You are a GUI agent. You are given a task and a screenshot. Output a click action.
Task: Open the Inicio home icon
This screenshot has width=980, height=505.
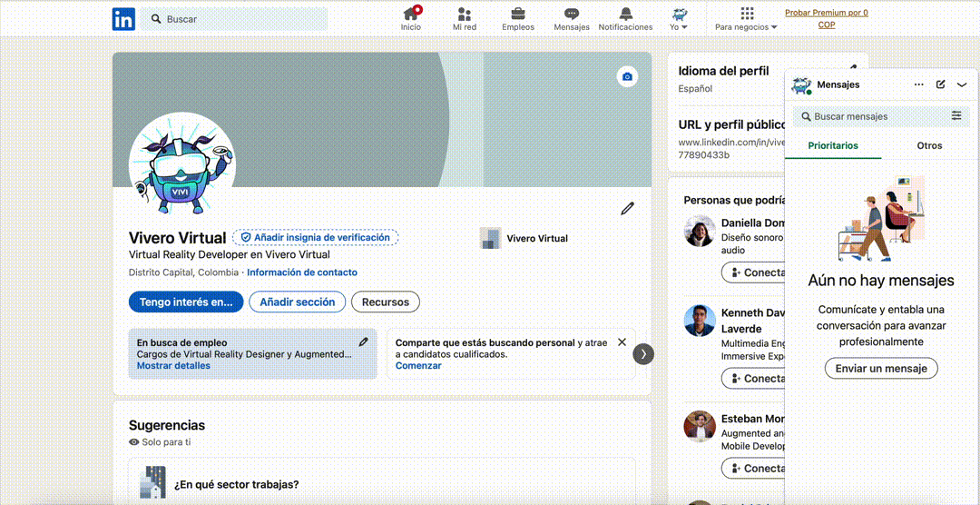click(x=411, y=19)
